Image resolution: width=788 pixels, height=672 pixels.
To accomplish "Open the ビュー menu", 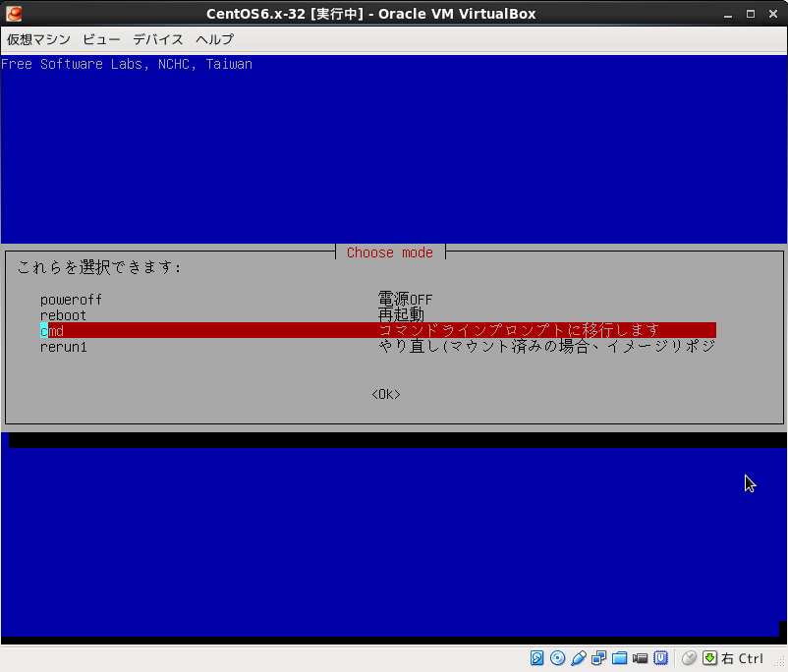I will pos(101,39).
